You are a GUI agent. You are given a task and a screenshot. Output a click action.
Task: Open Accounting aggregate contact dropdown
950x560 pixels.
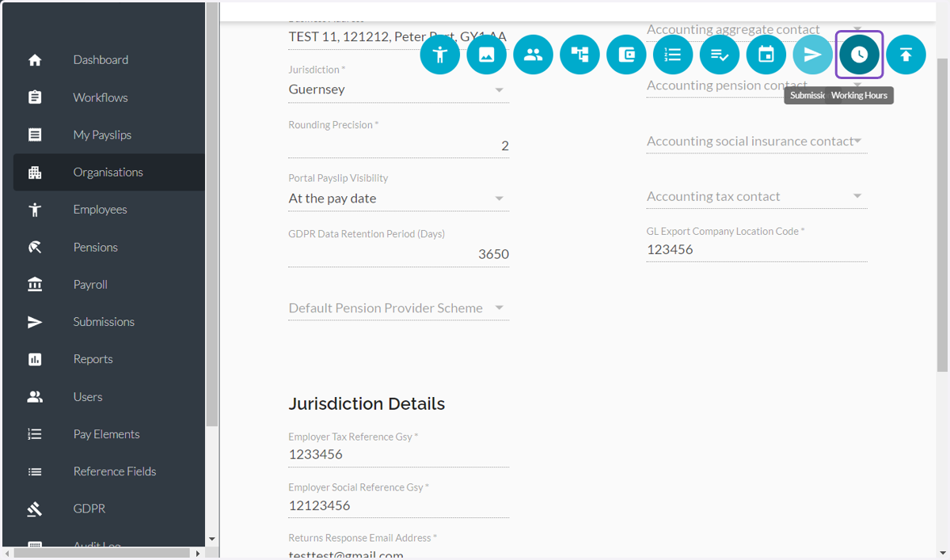coord(757,30)
